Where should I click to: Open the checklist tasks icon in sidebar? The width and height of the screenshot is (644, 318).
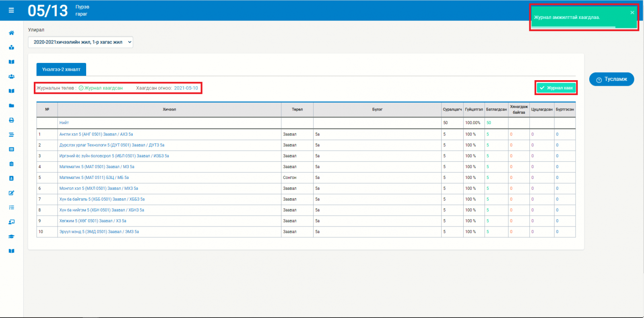click(x=11, y=207)
